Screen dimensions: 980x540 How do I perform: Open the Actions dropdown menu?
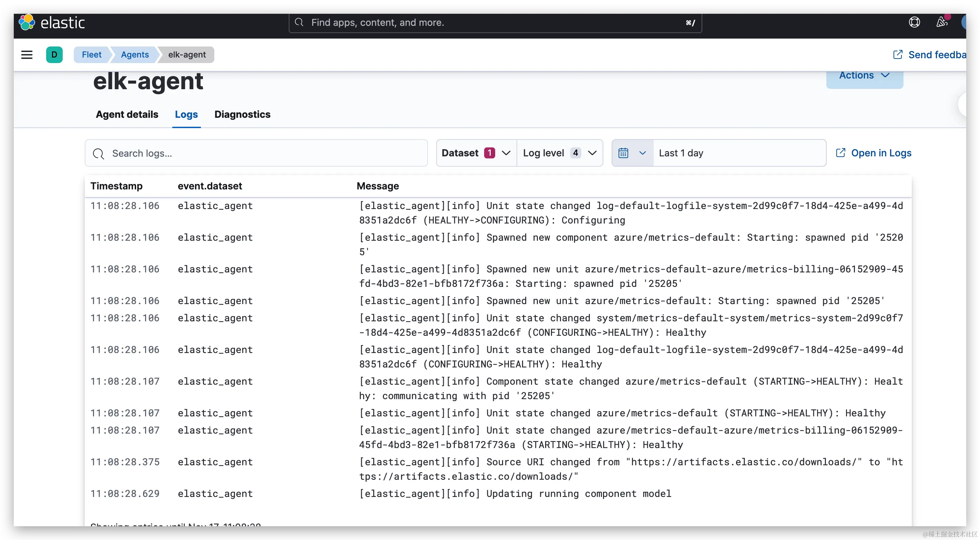(864, 76)
